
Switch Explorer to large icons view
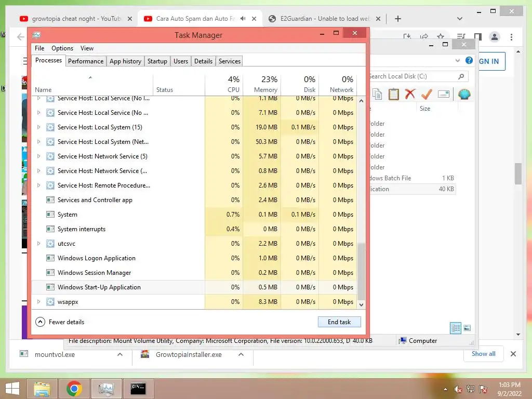[x=467, y=328]
